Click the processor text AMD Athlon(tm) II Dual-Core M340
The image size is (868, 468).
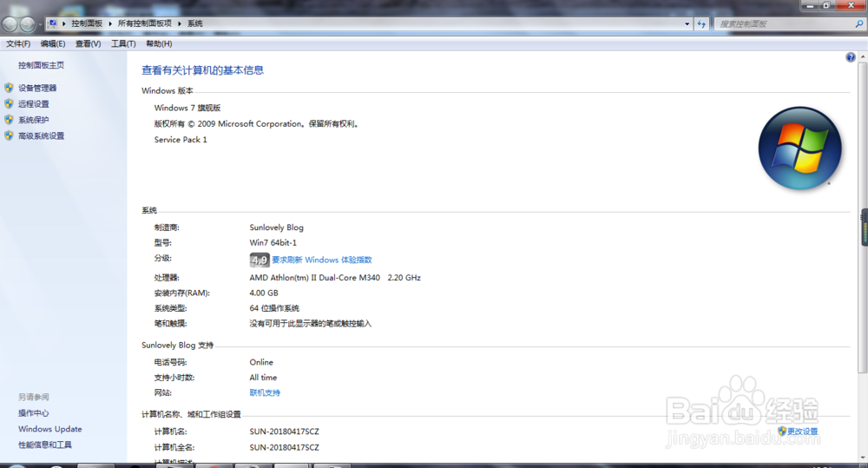[314, 278]
